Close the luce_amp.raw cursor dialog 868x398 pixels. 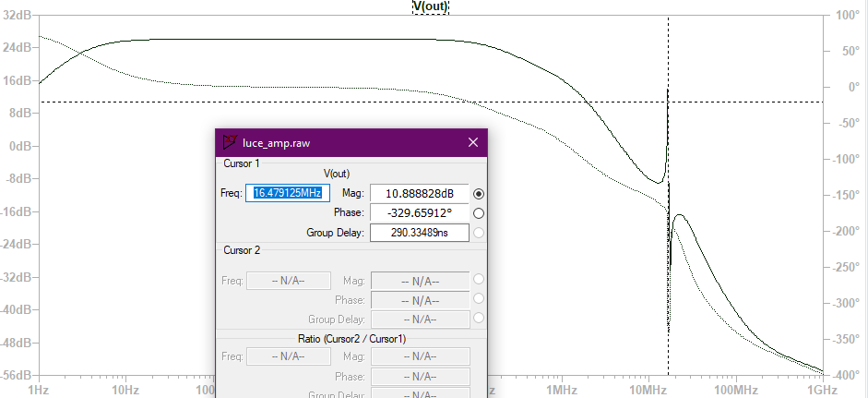pos(473,142)
